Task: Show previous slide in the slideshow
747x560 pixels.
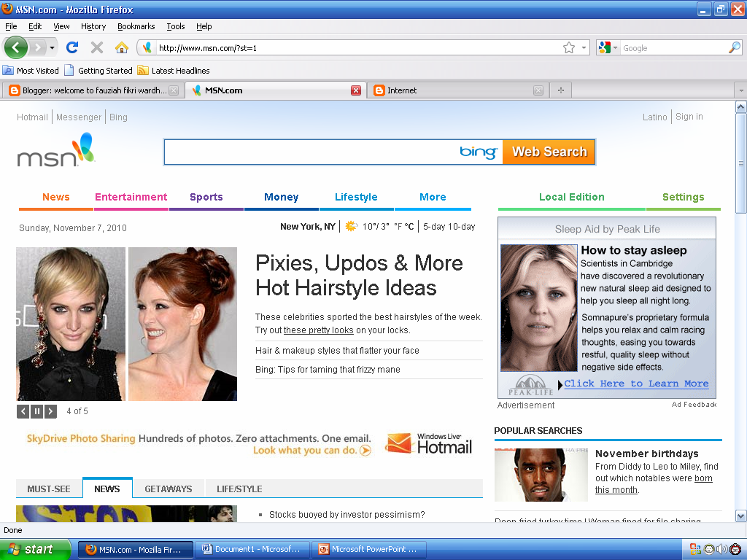Action: [23, 411]
